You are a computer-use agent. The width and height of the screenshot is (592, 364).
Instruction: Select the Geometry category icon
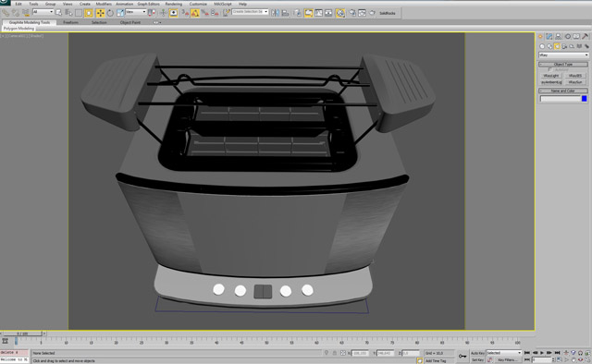(542, 46)
